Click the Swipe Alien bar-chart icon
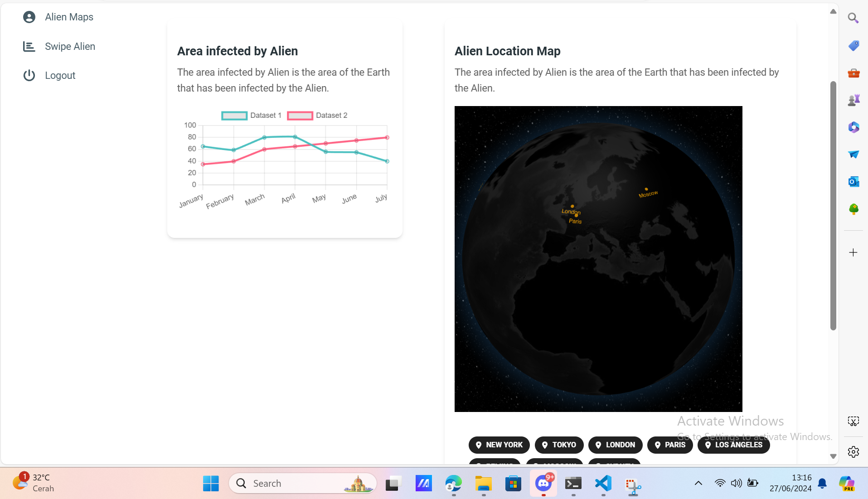The width and height of the screenshot is (868, 499). [x=29, y=46]
